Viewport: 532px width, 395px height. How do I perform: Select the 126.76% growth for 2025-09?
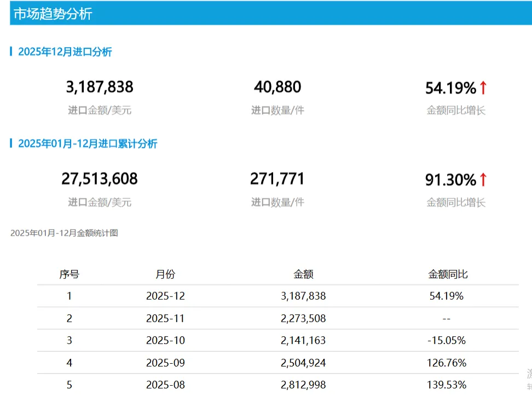[447, 362]
